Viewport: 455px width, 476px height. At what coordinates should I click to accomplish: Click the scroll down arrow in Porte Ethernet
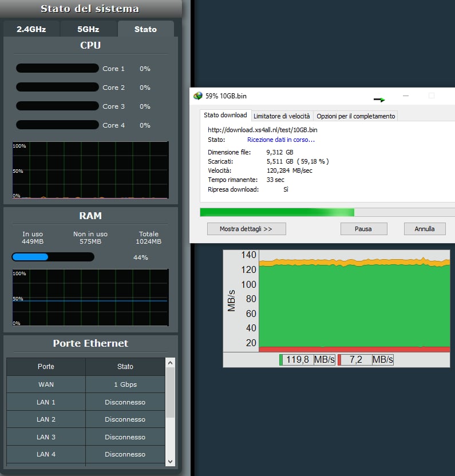[x=170, y=461]
